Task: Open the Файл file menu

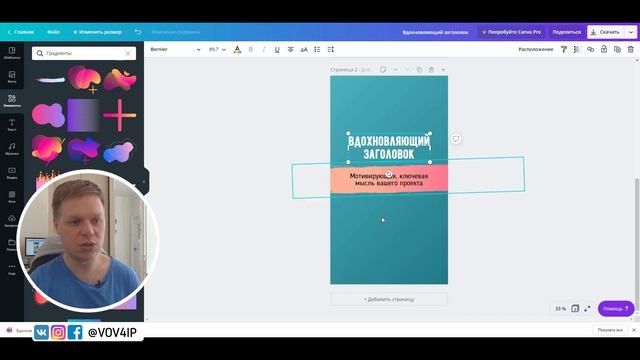Action: pos(53,32)
